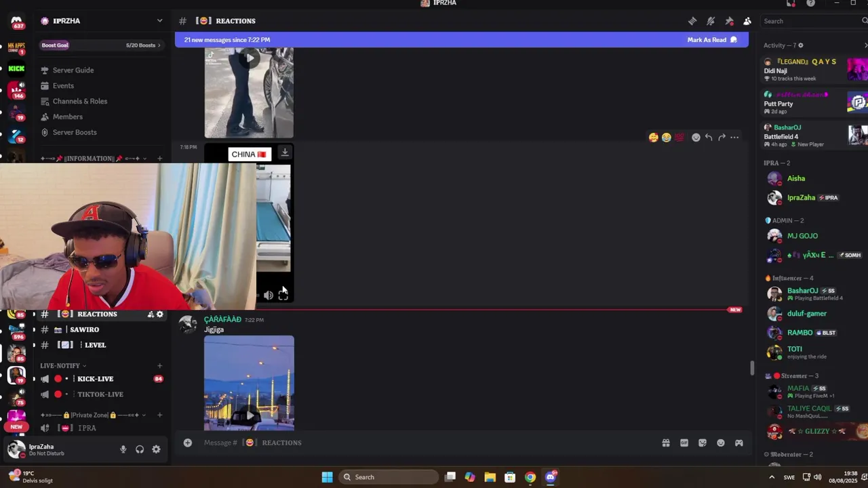
Task: Create channel in Private Zone category
Action: 159,415
